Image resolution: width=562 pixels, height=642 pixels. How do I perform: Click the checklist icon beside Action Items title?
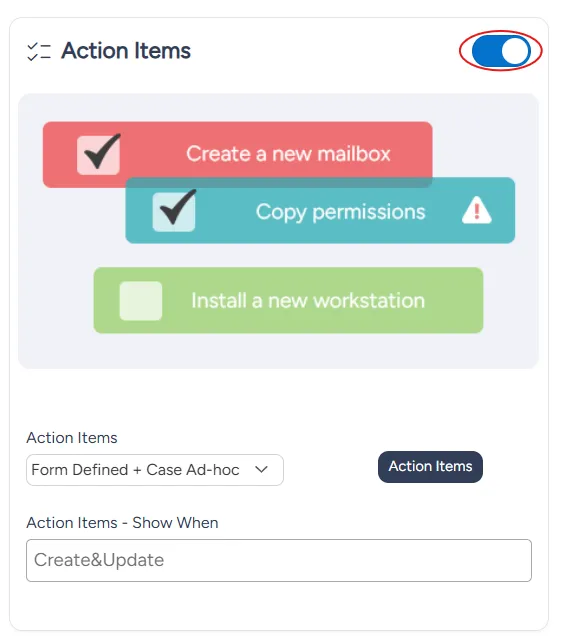tap(39, 52)
